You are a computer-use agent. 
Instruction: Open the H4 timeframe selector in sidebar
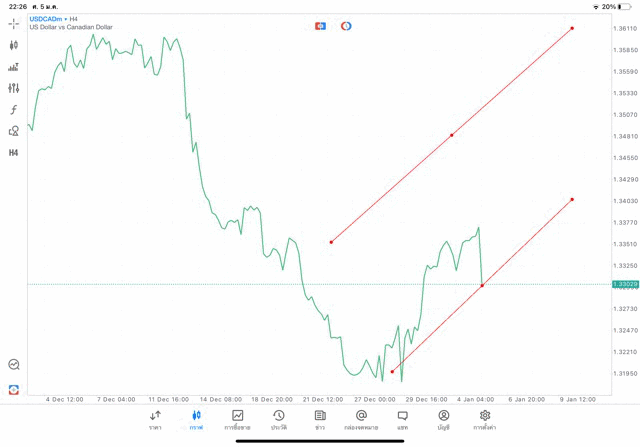click(x=14, y=153)
